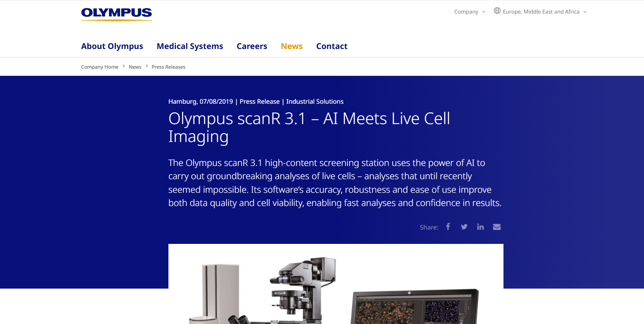Click News breadcrumb link
This screenshot has width=644, height=324.
(x=135, y=67)
